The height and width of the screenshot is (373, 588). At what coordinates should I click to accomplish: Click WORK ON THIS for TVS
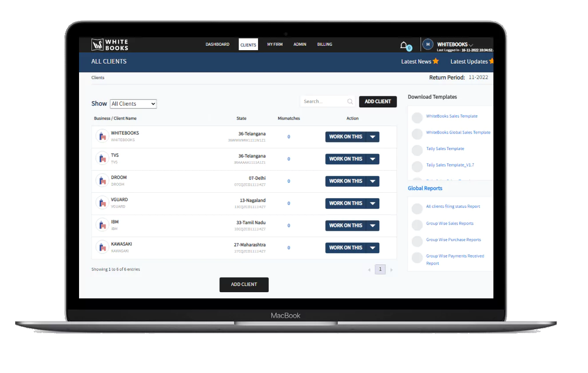click(346, 159)
